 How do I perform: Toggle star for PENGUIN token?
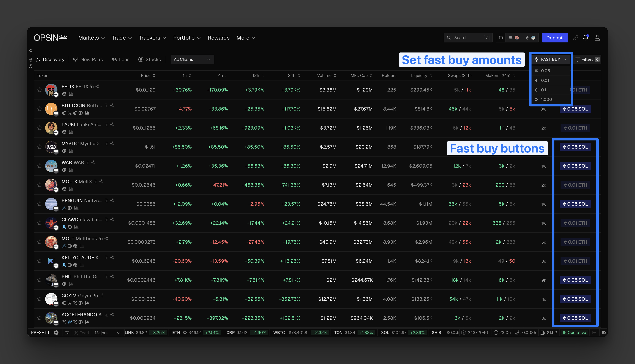coord(40,204)
